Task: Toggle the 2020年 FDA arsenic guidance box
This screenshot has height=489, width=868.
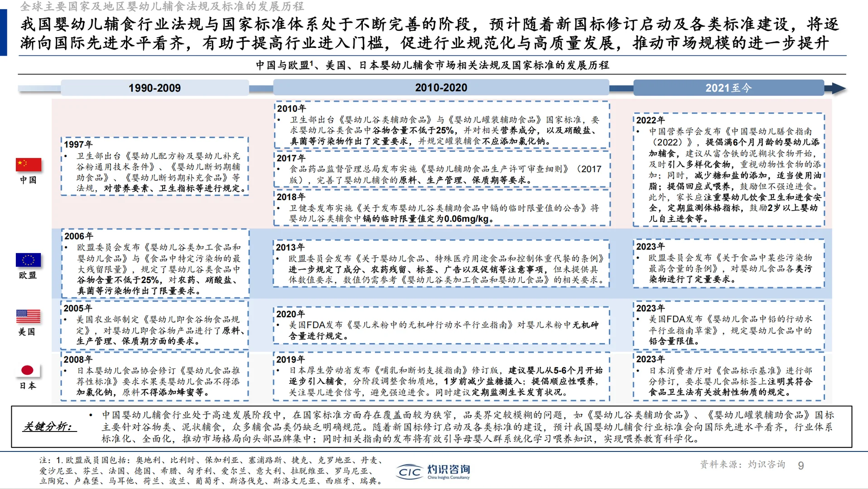Action: tap(442, 324)
